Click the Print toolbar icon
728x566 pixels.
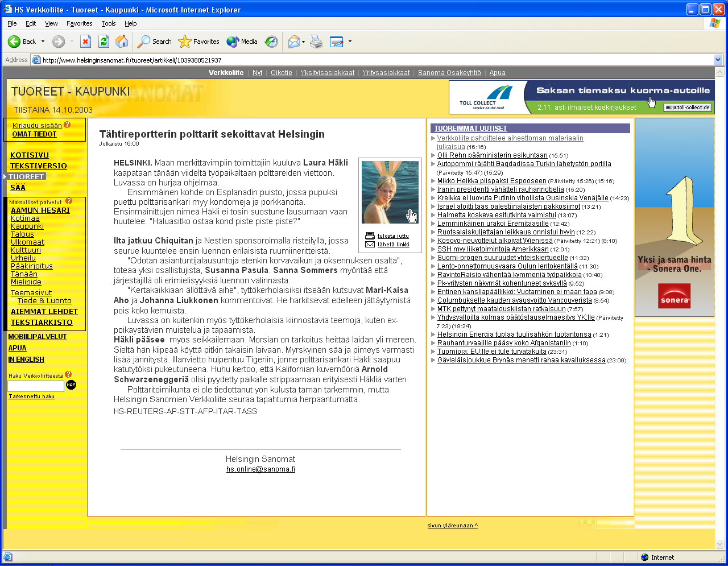(317, 42)
